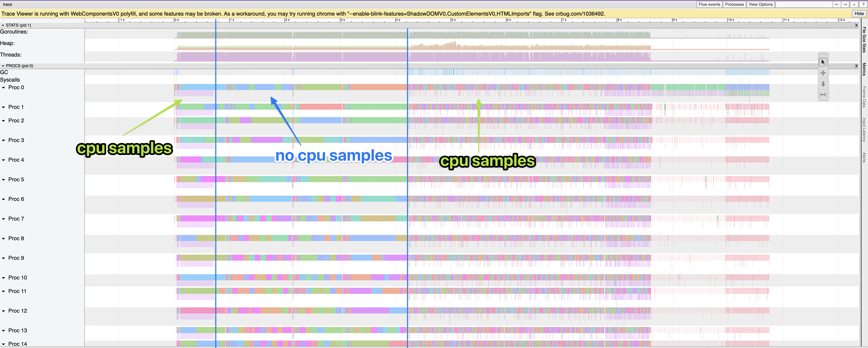Collapse the Proc 7 track

pyautogui.click(x=4, y=218)
